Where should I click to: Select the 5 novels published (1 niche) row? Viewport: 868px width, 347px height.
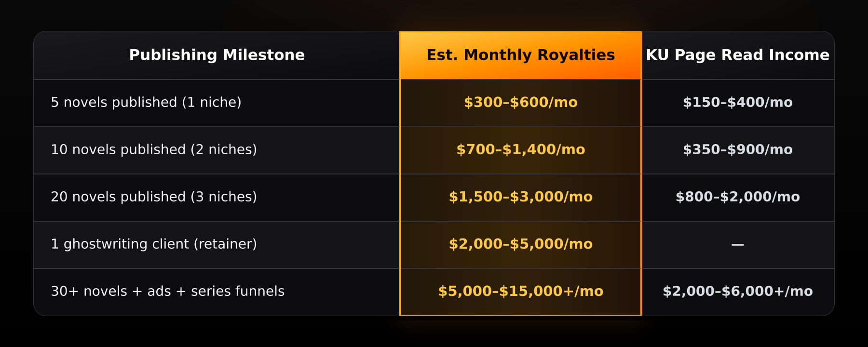pos(434,103)
